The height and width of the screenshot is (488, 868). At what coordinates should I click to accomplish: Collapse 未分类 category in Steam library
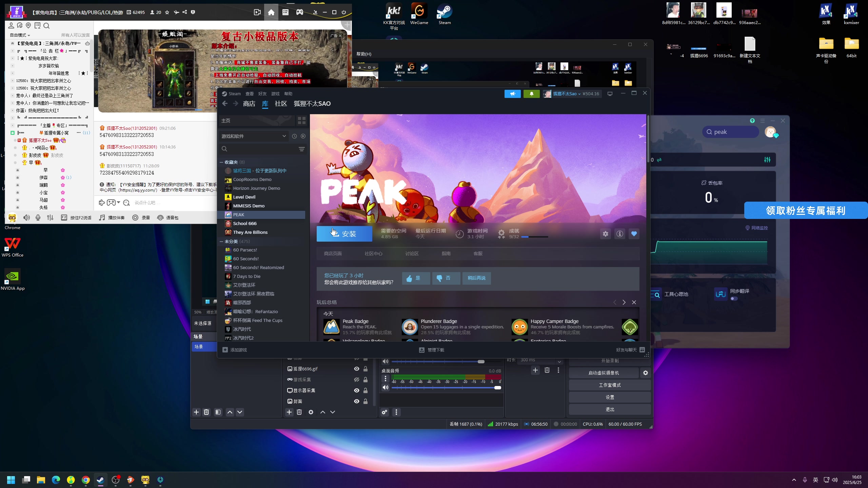(x=221, y=242)
